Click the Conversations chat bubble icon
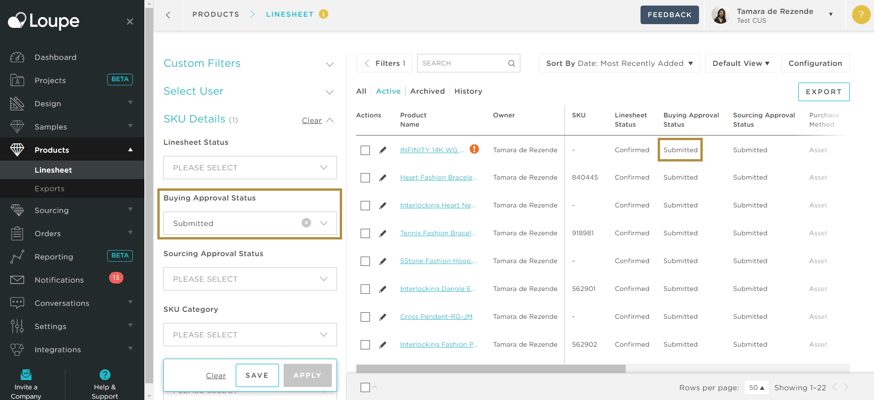Screen dimensions: 874x400 click(x=17, y=303)
